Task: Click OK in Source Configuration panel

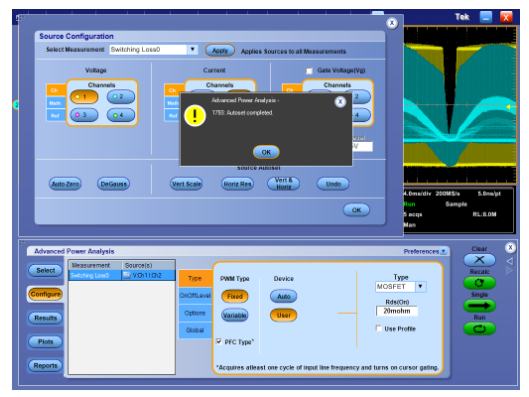Action: pos(356,210)
